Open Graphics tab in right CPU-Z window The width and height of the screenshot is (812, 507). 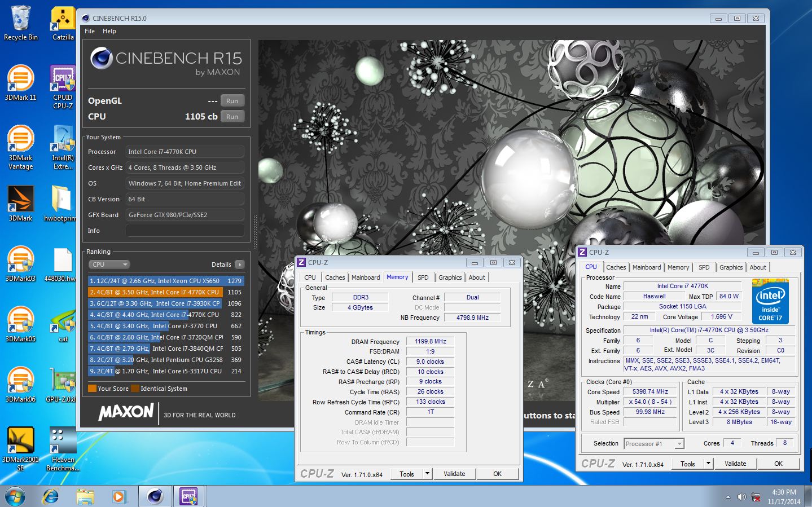[731, 267]
